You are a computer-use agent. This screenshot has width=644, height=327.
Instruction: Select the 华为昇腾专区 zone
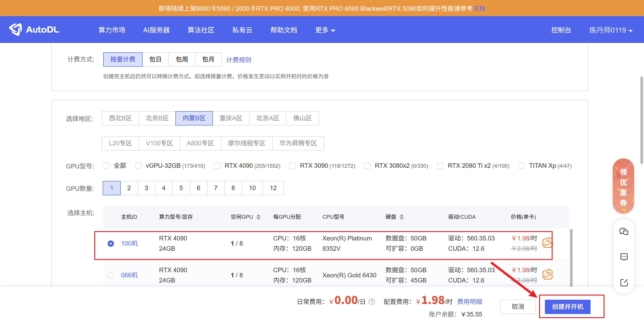tap(298, 143)
